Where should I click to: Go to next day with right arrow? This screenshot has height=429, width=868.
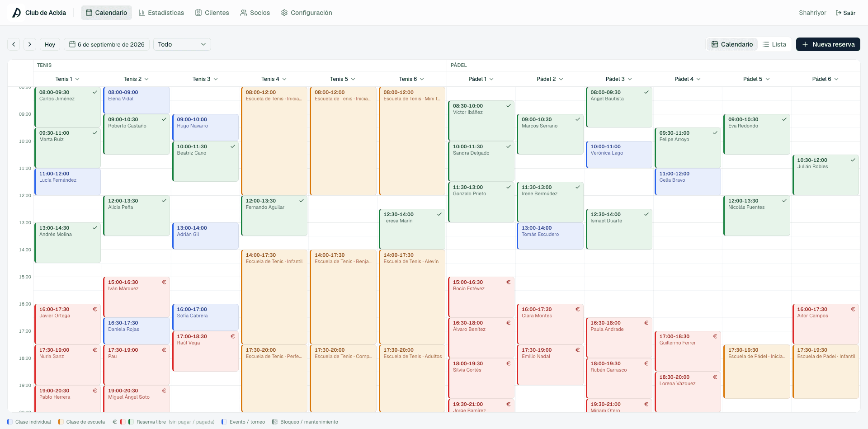point(30,44)
